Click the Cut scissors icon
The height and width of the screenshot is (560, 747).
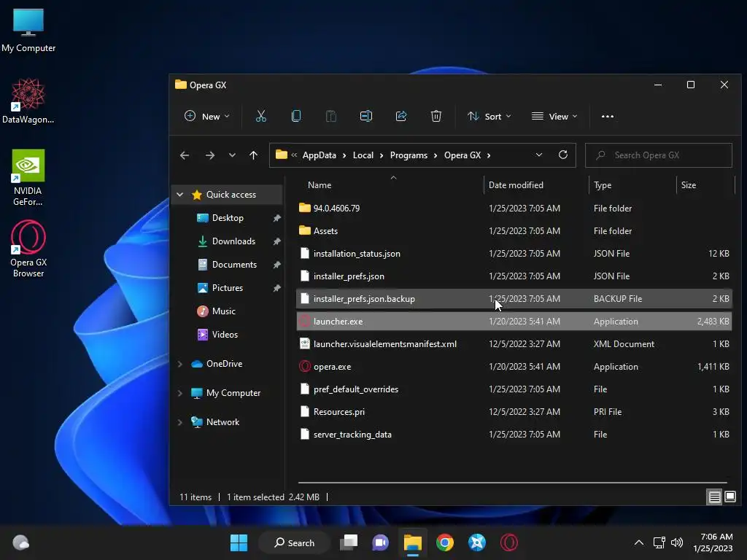tap(260, 116)
